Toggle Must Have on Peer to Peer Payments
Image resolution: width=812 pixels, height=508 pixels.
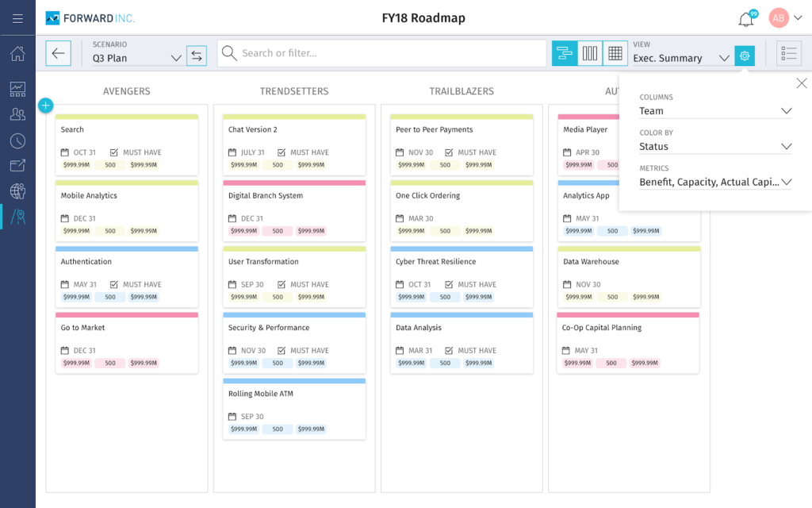(449, 152)
